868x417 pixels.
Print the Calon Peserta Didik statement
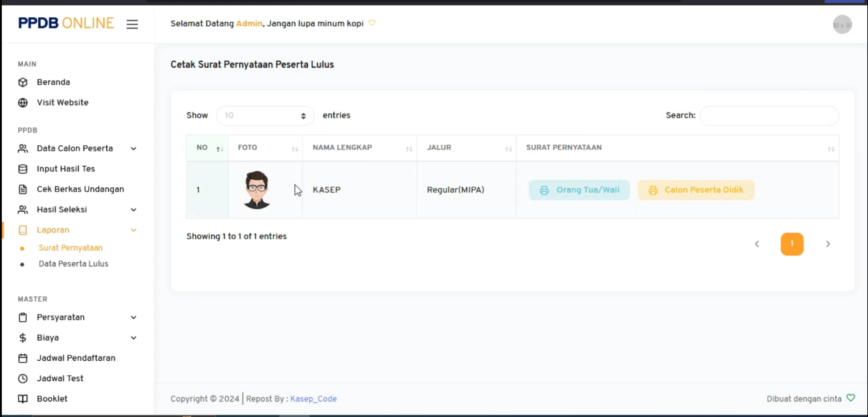(696, 190)
